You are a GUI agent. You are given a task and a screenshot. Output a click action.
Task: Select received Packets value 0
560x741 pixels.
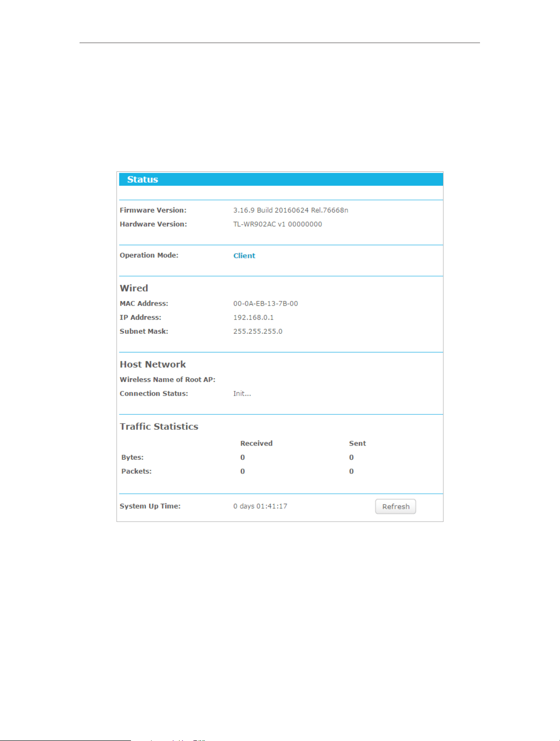click(243, 471)
